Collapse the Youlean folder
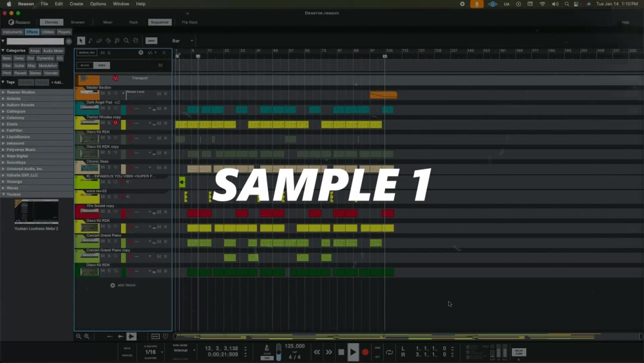This screenshot has height=363, width=644. pyautogui.click(x=4, y=195)
